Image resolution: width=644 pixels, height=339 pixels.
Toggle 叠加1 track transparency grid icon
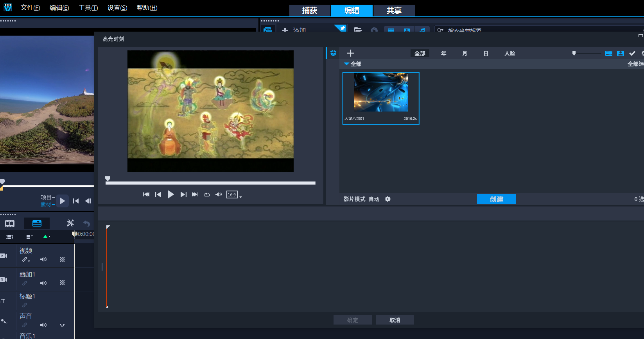[62, 282]
